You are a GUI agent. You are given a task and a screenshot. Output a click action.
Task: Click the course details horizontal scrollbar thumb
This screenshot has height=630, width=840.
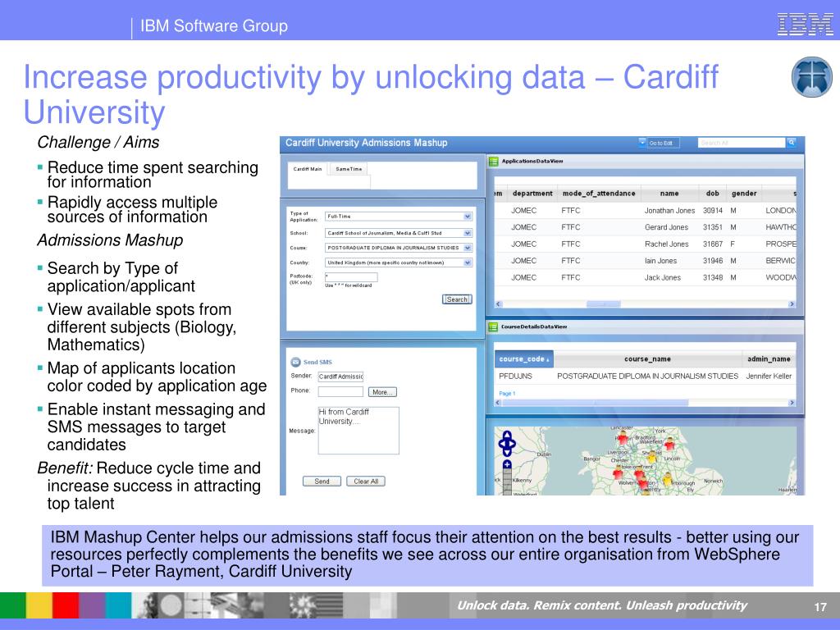(596, 402)
